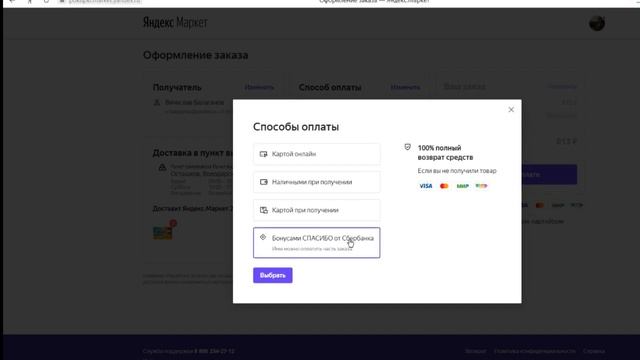Choose 'Наличными при получении' payment method
This screenshot has height=360, width=640.
(316, 182)
